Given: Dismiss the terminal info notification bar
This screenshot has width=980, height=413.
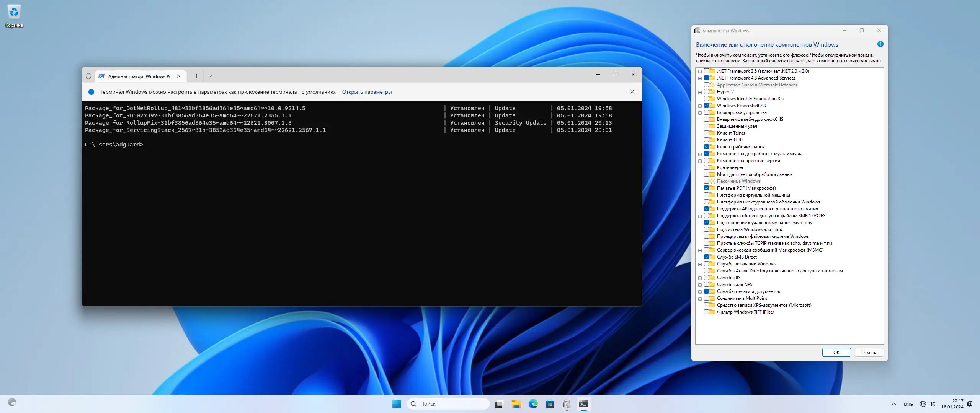Looking at the screenshot, I should (632, 92).
